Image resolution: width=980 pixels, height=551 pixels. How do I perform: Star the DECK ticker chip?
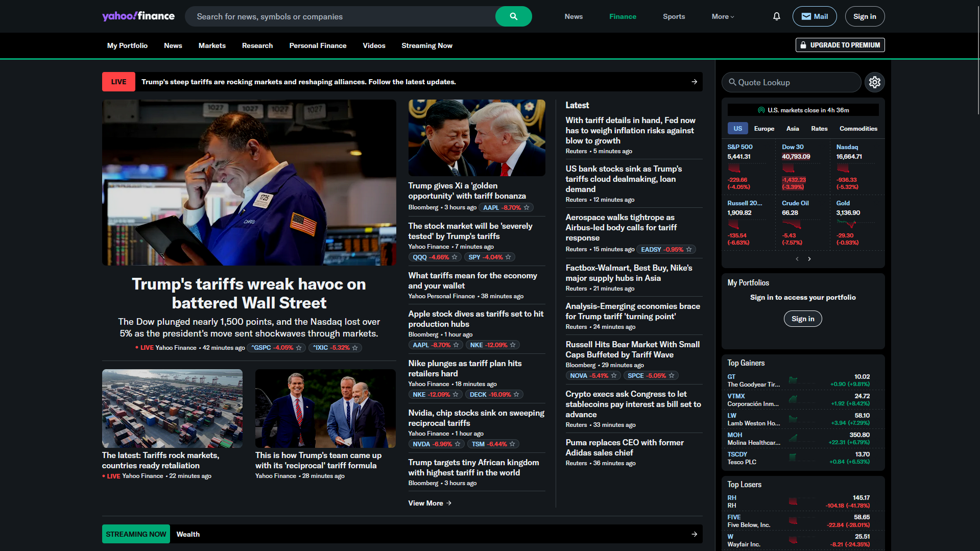point(516,395)
